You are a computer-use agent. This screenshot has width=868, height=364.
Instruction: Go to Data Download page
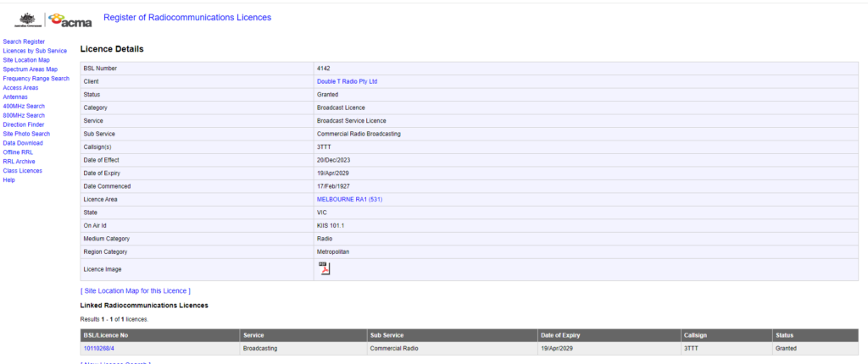[x=23, y=143]
